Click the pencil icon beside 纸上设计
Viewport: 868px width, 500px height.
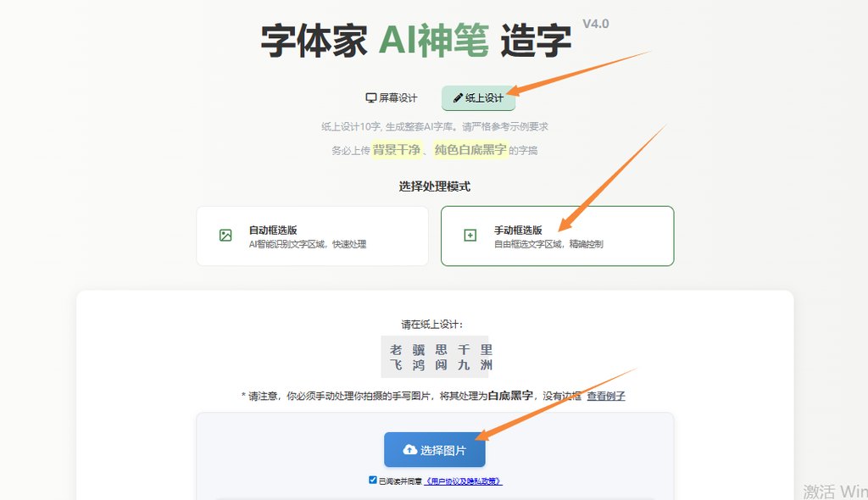point(458,98)
